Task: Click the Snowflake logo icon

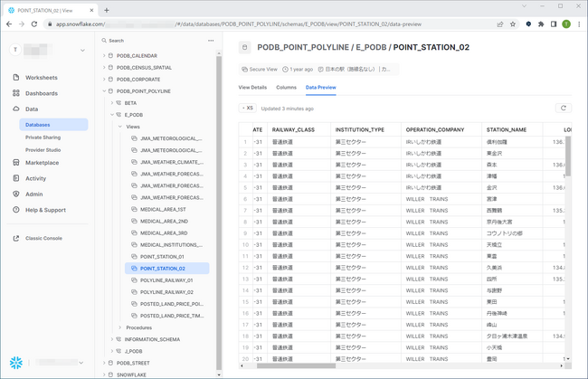Action: [x=16, y=363]
